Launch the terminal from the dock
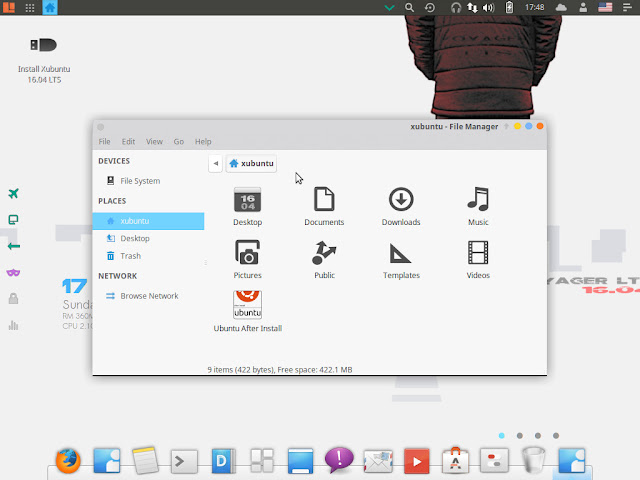 pos(184,462)
